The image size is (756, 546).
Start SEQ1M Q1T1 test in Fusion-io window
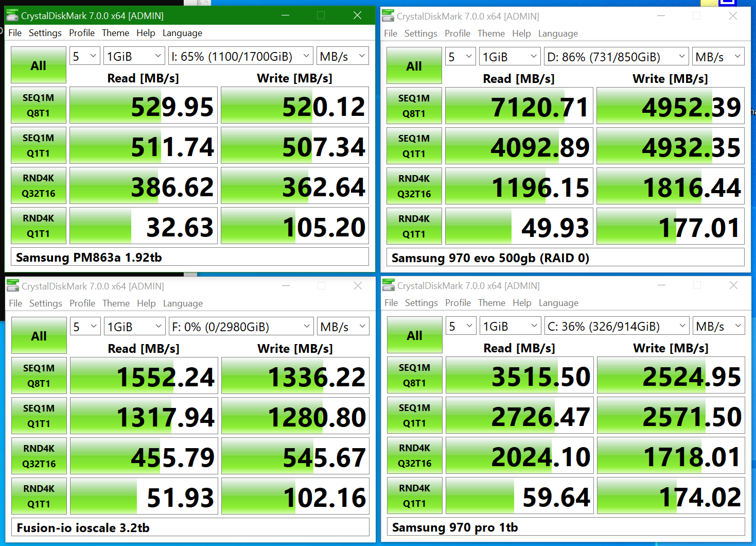pyautogui.click(x=39, y=416)
